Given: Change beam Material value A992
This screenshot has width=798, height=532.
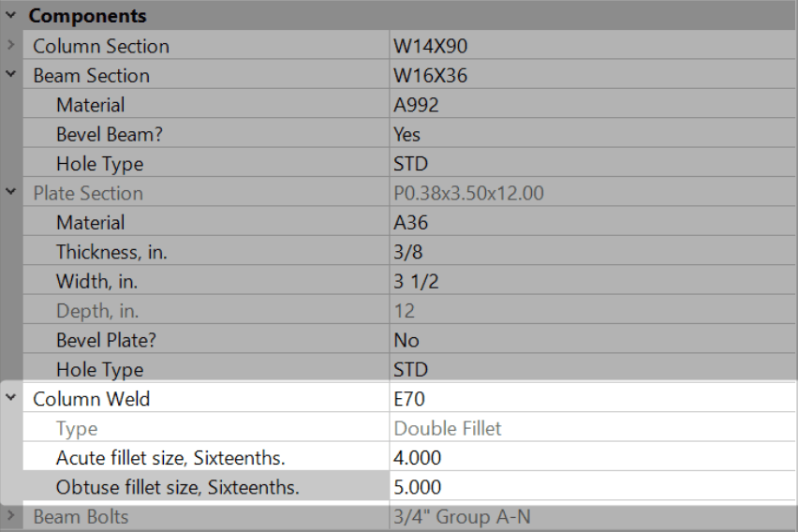Looking at the screenshot, I should point(591,105).
